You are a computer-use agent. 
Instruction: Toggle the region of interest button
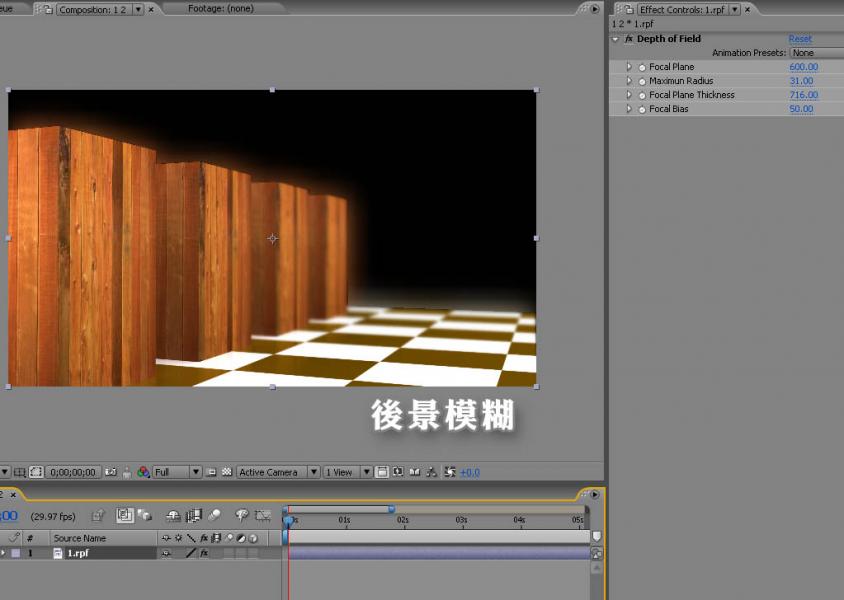pyautogui.click(x=36, y=472)
